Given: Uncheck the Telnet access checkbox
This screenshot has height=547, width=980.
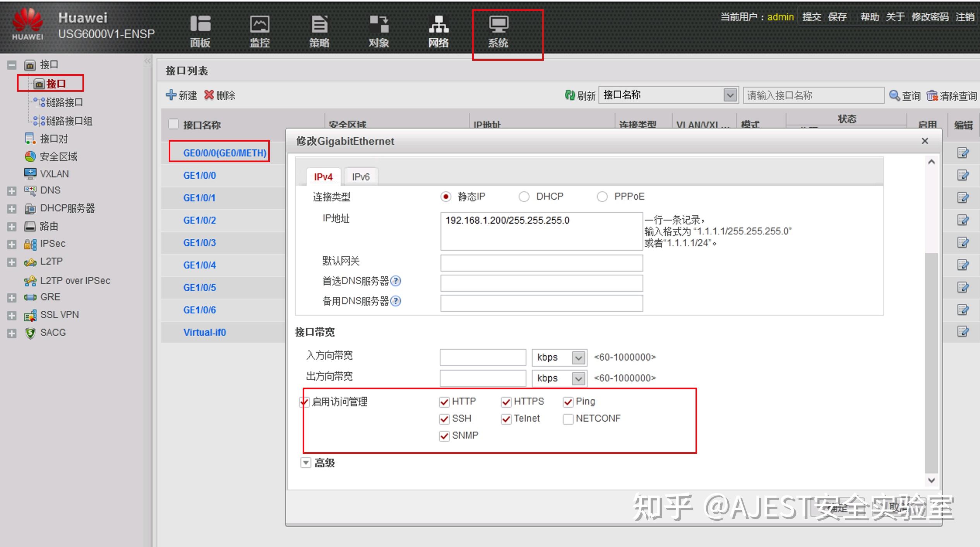Looking at the screenshot, I should pyautogui.click(x=506, y=419).
